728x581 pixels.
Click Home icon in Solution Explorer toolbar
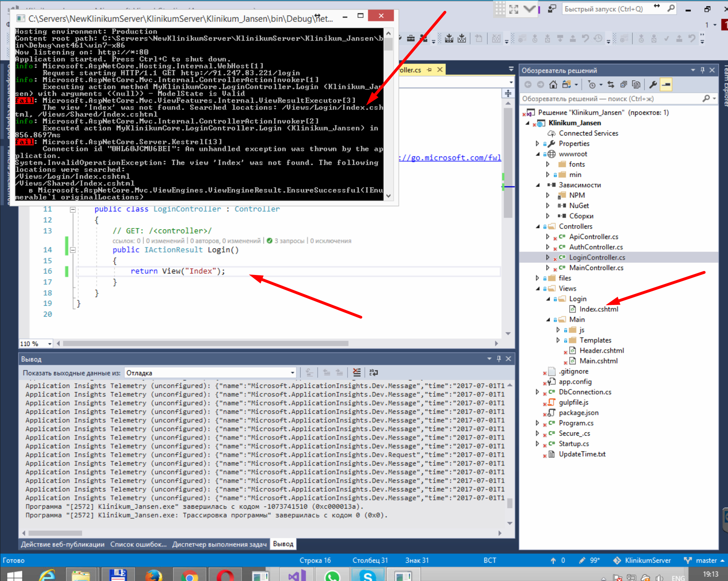click(x=553, y=85)
